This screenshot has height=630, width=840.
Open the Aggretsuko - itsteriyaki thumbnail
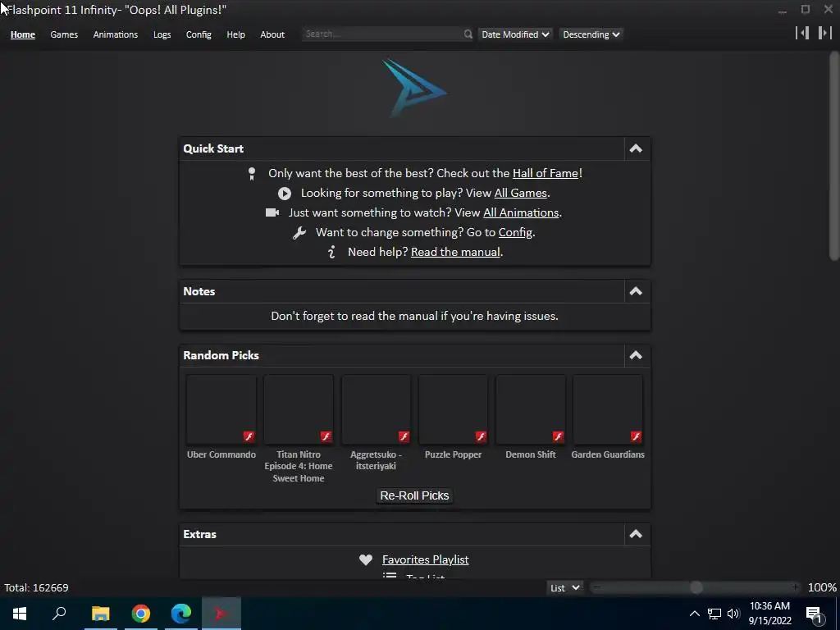376,410
